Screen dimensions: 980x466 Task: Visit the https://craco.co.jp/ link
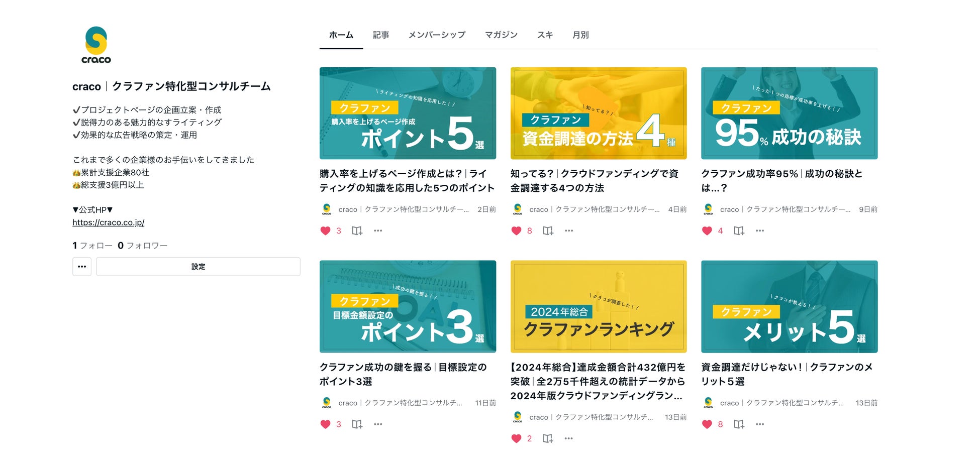tap(109, 222)
